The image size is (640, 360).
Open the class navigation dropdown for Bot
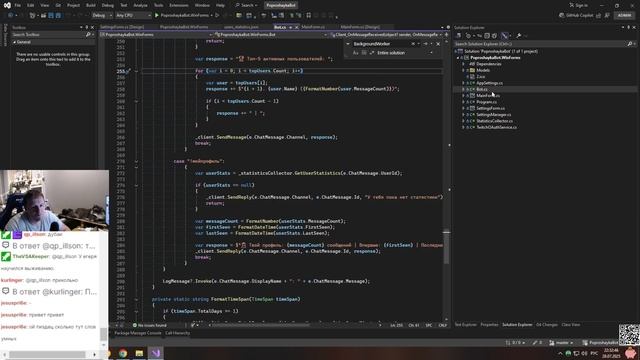pyautogui.click(x=271, y=35)
